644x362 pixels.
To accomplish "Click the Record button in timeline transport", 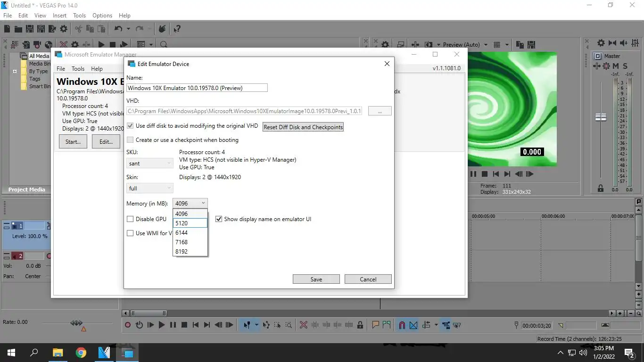I will [128, 325].
